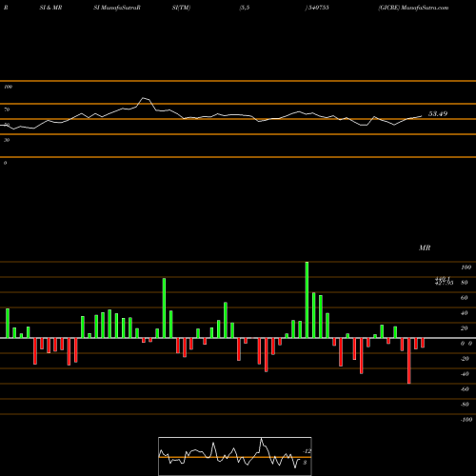Viewport: 476px width, 476px height.
Task: Click the RSI line peak above 70 level
Action: pyautogui.click(x=144, y=98)
